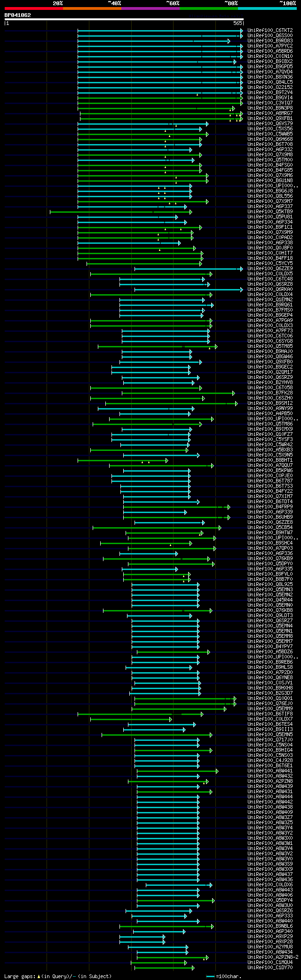The height and width of the screenshot is (980, 301).
Task: Click the orange ~40% identity legend segment
Action: 92,8
